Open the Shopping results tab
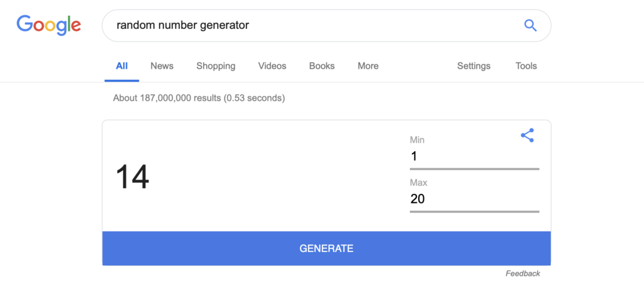The image size is (644, 284). coord(216,65)
